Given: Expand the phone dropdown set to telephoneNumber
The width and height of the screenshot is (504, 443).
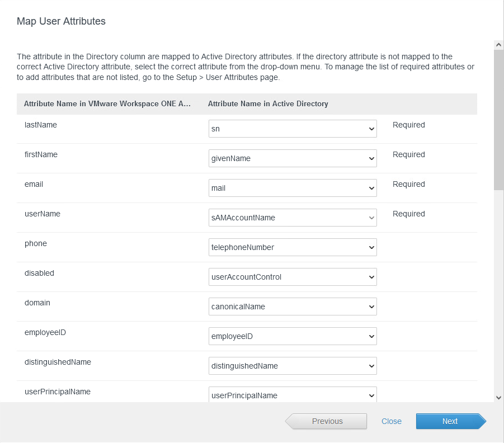Looking at the screenshot, I should pos(293,248).
